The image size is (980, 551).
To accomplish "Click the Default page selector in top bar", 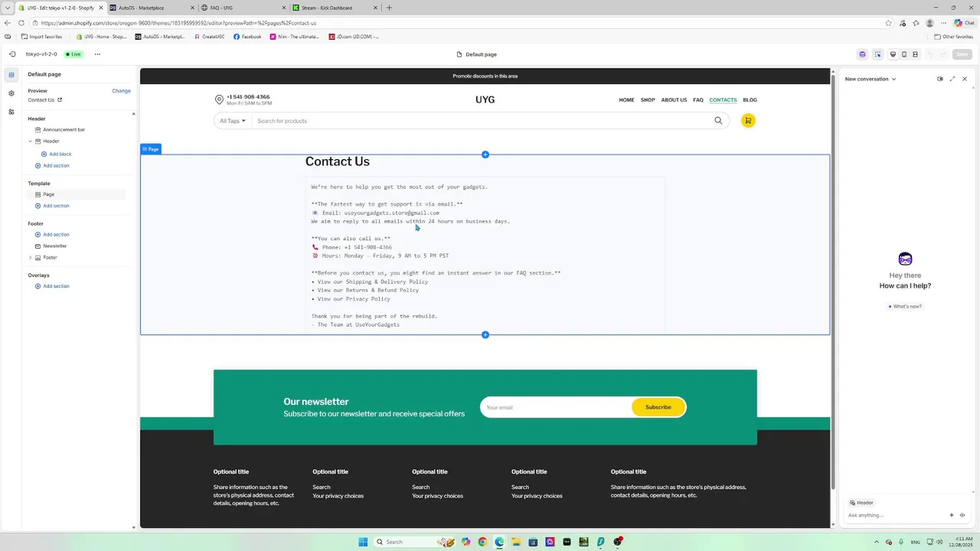I will 476,54.
